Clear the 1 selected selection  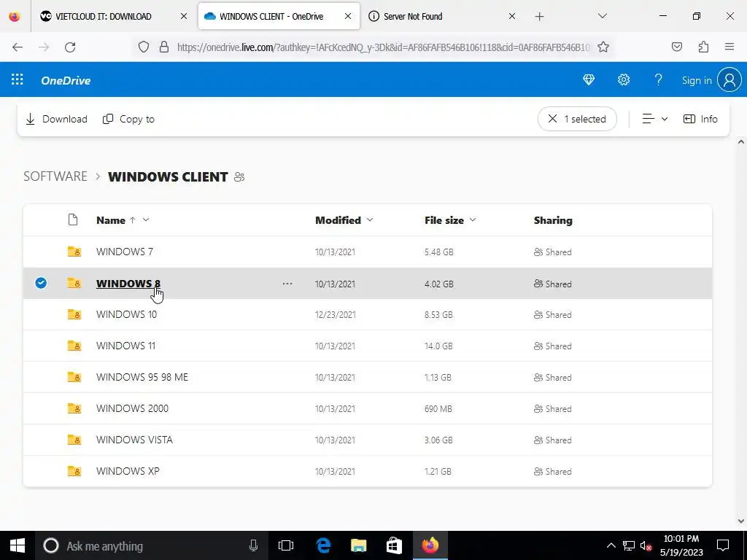(x=577, y=119)
